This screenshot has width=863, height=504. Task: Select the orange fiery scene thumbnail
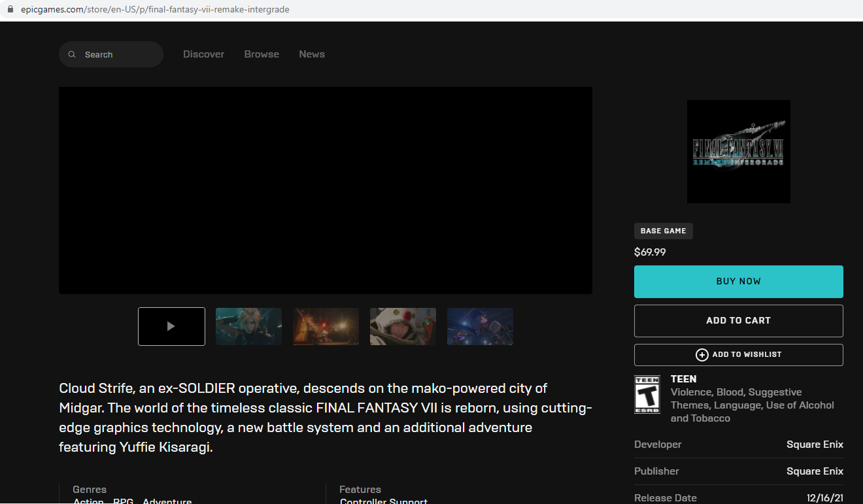coord(326,326)
